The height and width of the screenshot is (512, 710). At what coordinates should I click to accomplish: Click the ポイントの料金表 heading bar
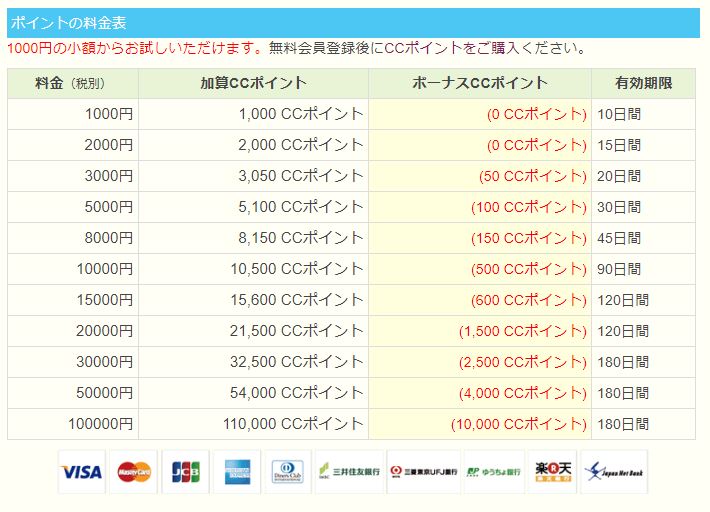pyautogui.click(x=353, y=23)
